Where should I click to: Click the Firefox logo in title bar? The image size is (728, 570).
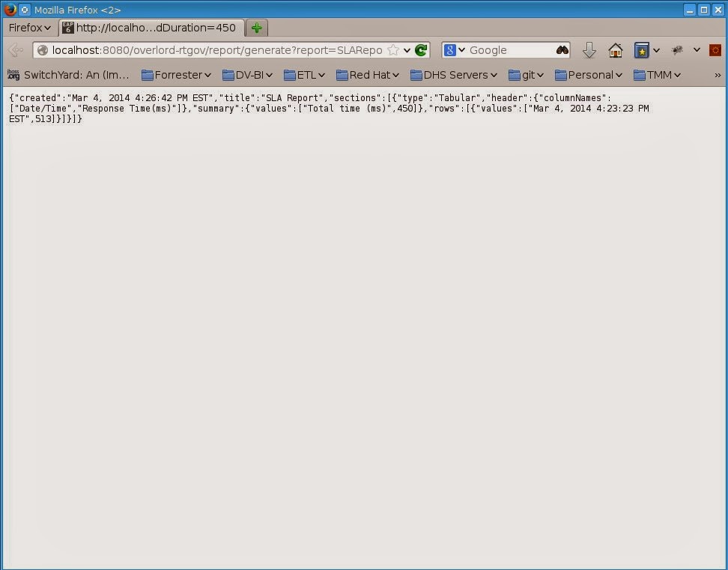point(10,9)
